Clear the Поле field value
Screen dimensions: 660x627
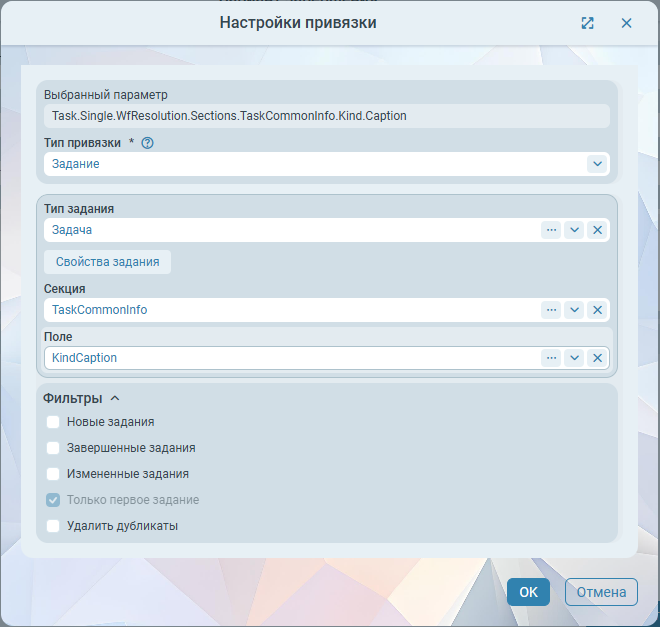(598, 358)
